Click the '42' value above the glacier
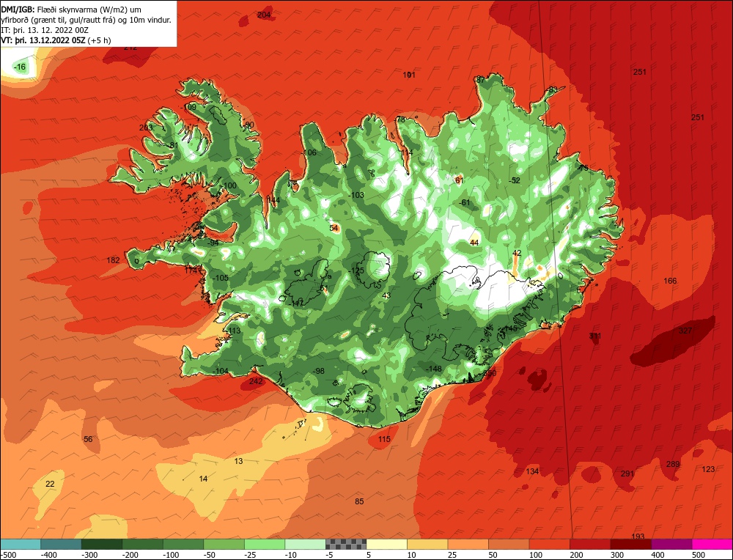 [517, 254]
